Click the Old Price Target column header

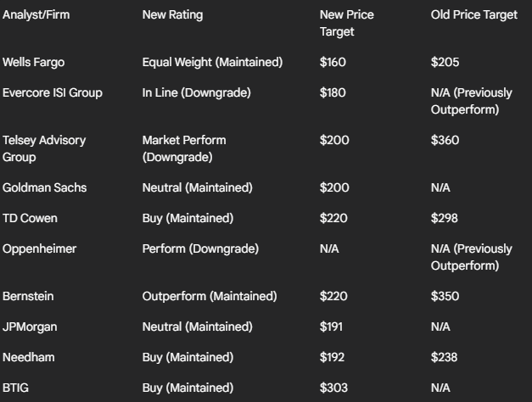(x=474, y=15)
